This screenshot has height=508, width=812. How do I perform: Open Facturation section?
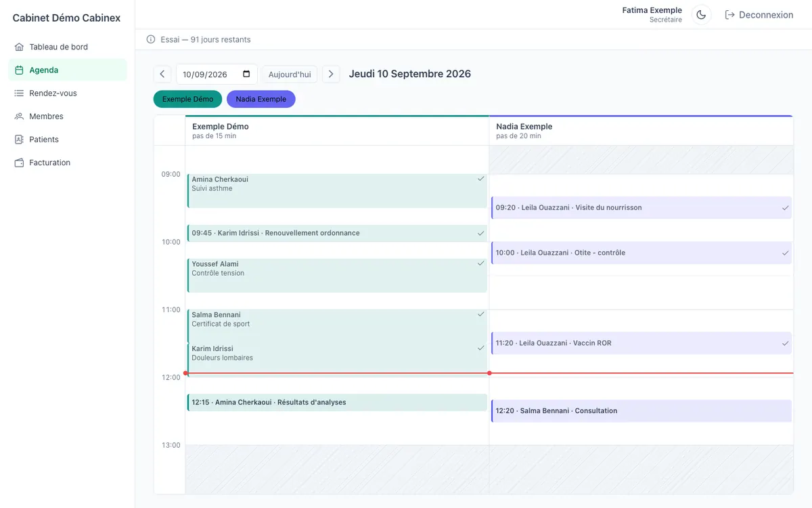(x=68, y=162)
